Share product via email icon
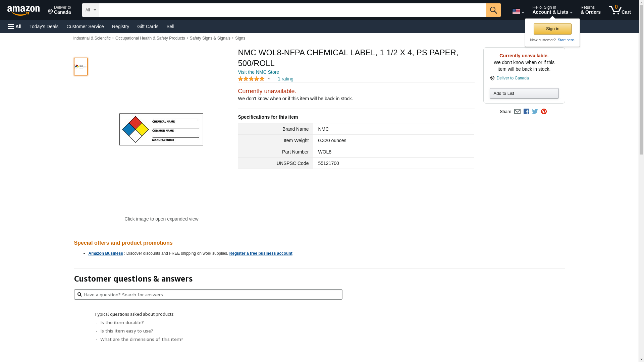 [x=517, y=112]
